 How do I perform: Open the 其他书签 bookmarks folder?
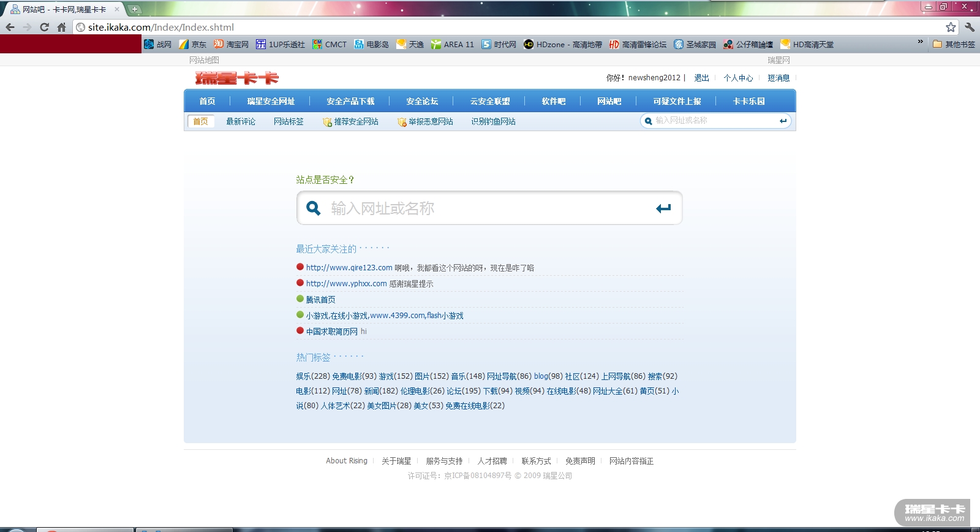tap(954, 44)
